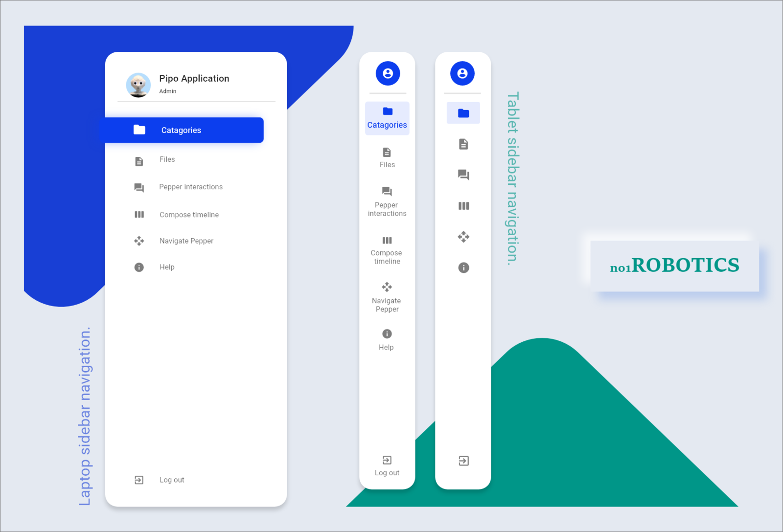Click the no1ROBOTICS logo
The width and height of the screenshot is (783, 532).
pos(674,265)
